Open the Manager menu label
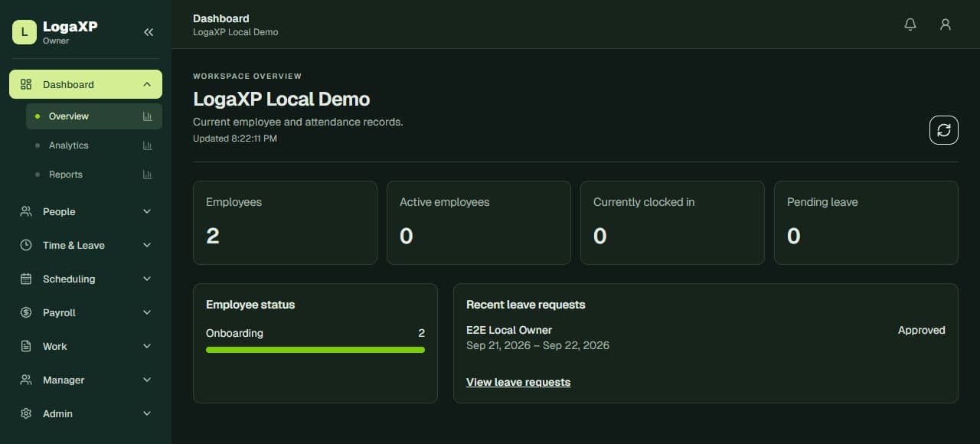 [64, 380]
